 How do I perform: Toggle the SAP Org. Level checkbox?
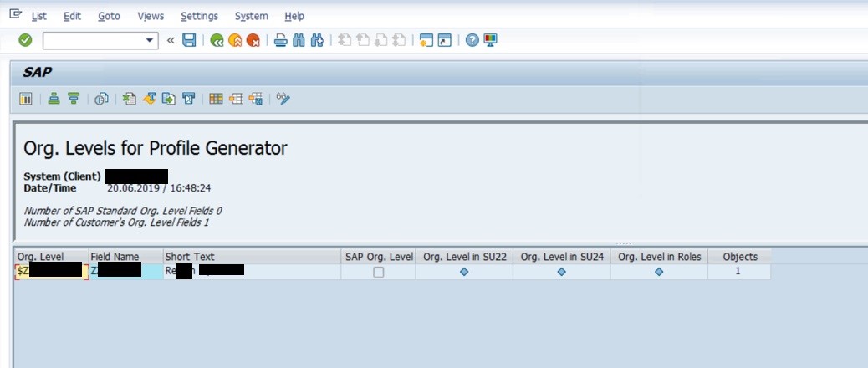pyautogui.click(x=379, y=272)
